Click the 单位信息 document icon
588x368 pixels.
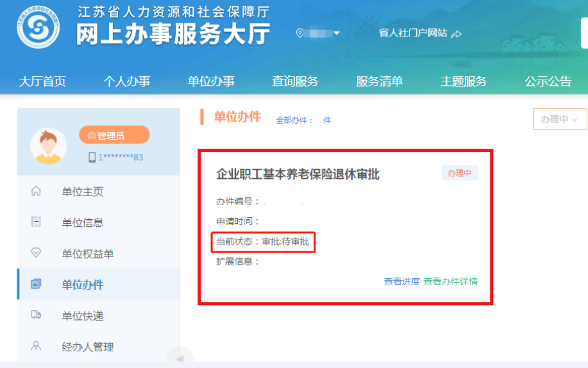tap(36, 222)
